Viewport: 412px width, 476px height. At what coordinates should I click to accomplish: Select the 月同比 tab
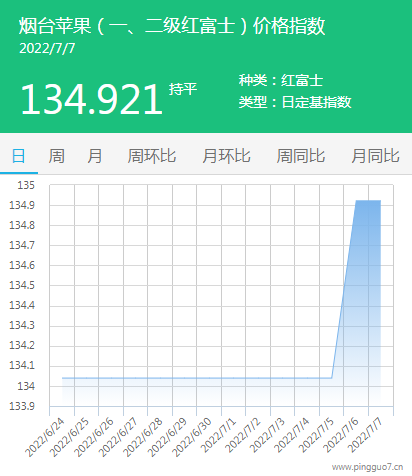click(375, 156)
